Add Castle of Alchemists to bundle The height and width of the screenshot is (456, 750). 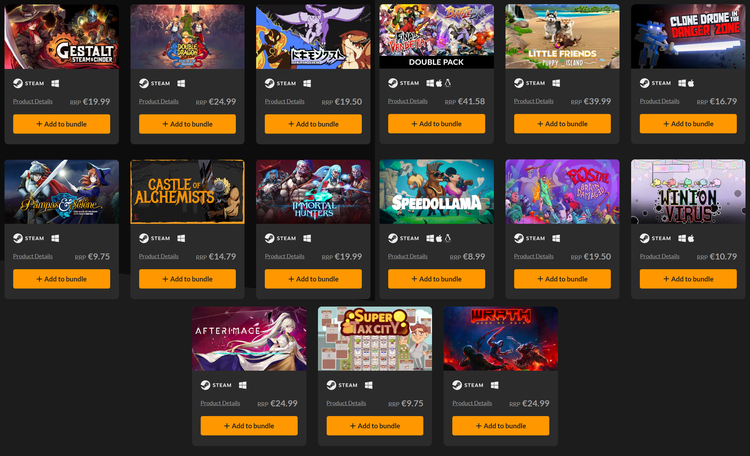[187, 278]
